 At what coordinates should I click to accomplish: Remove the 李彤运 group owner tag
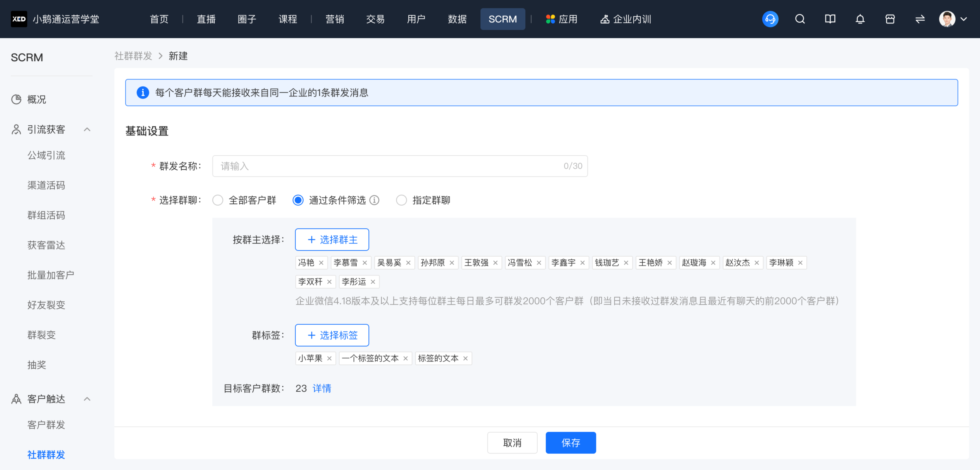(373, 282)
